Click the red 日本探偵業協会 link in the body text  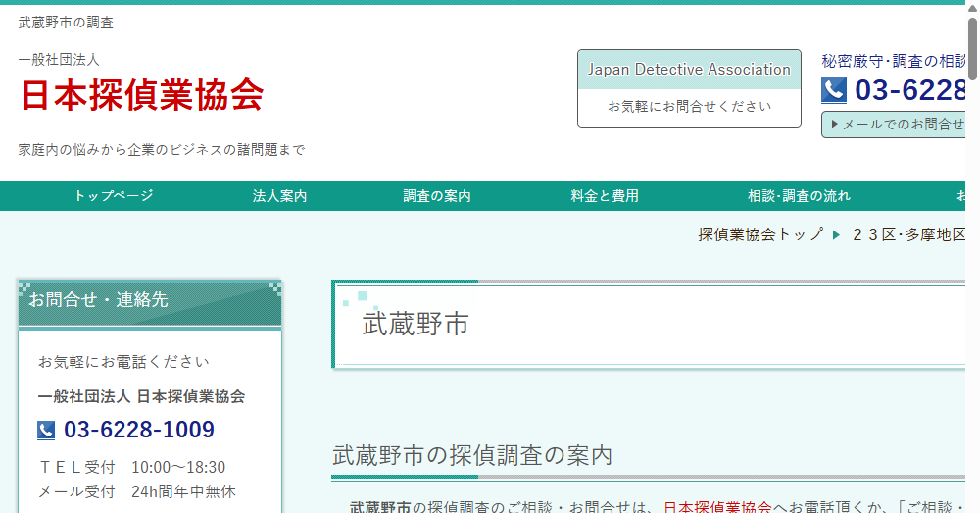tap(716, 506)
